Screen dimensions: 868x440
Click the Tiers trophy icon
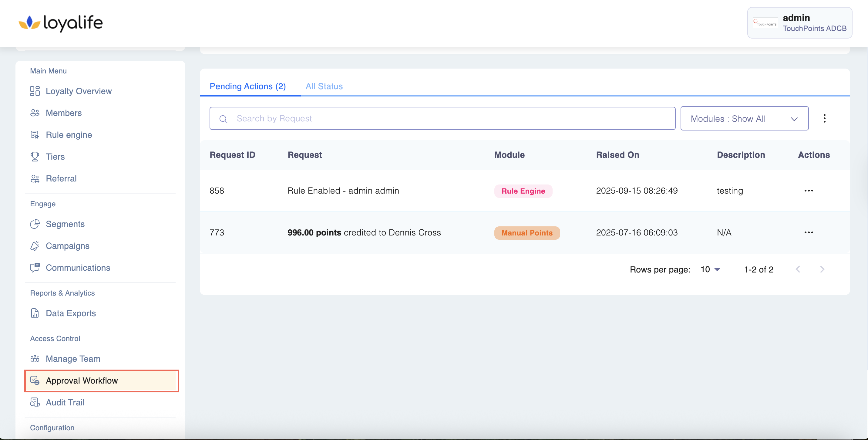pos(35,157)
